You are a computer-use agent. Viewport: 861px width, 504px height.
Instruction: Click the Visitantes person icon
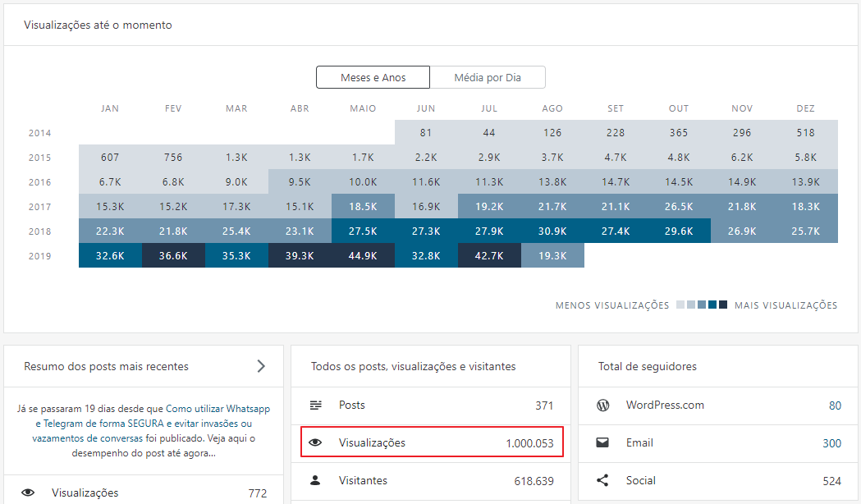315,480
